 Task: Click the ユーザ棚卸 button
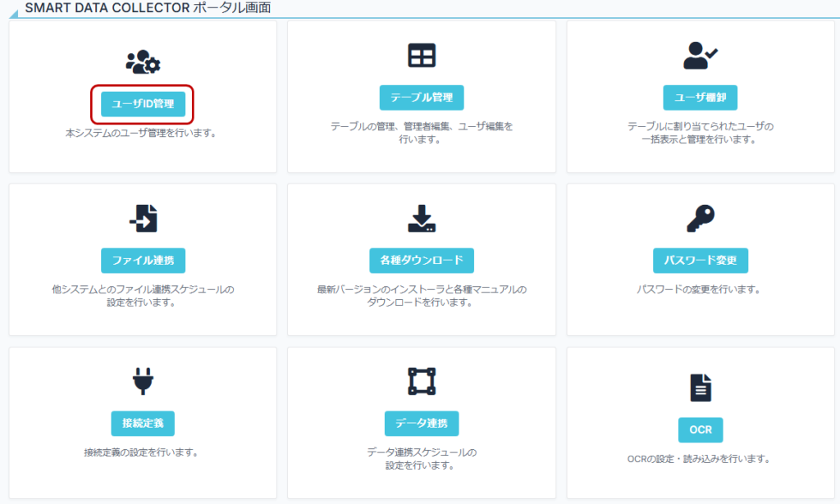click(x=700, y=97)
